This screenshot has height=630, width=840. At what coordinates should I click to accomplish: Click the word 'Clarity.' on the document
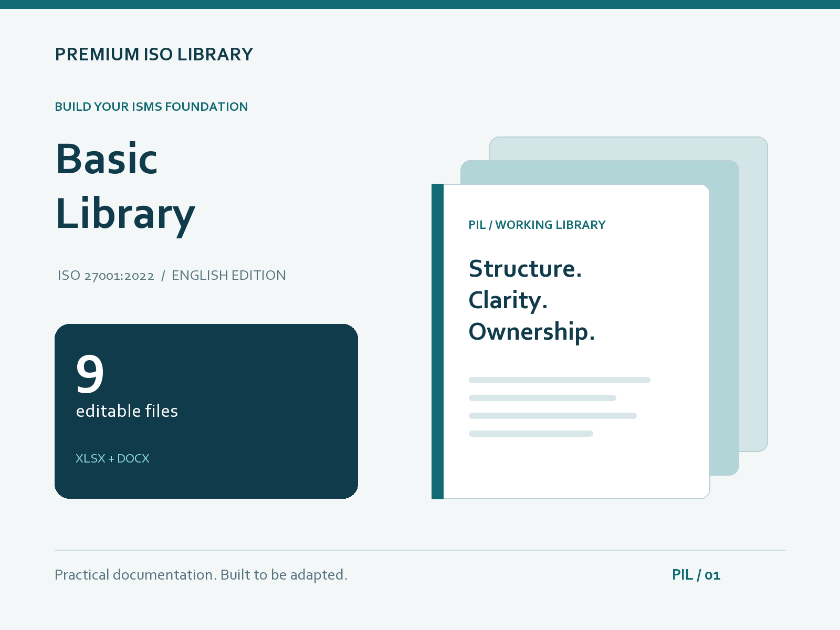tap(508, 301)
